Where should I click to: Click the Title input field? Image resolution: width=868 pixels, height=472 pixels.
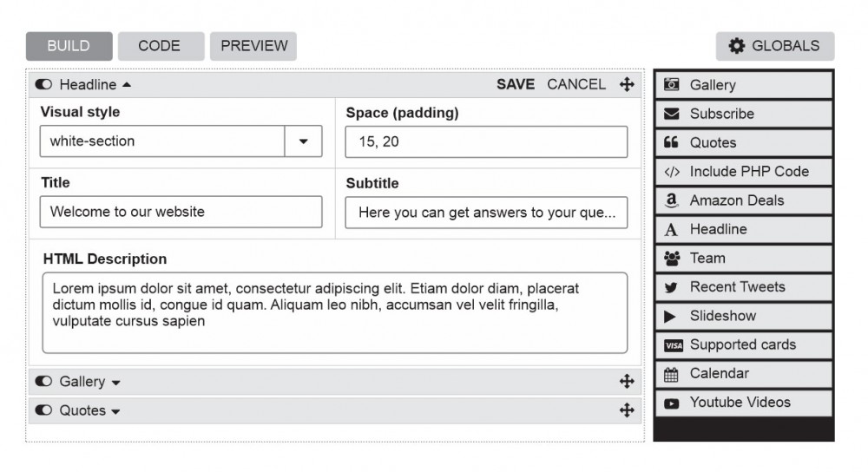click(x=181, y=212)
